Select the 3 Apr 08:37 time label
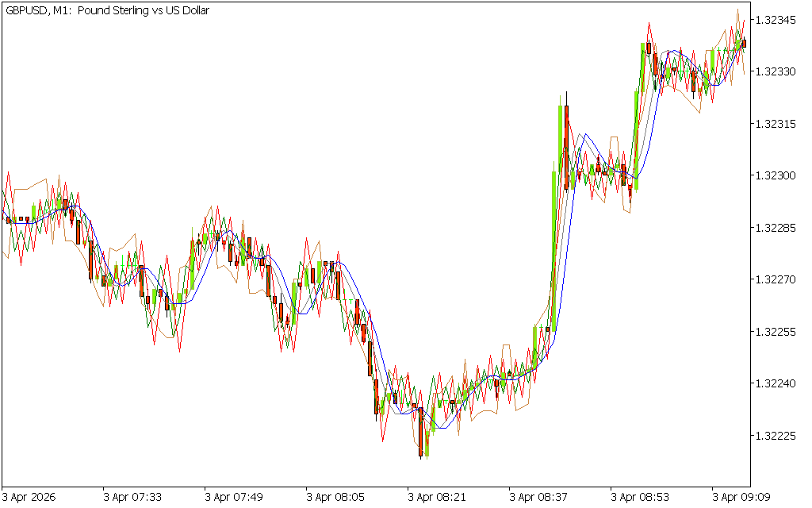Image resolution: width=812 pixels, height=508 pixels. (538, 497)
